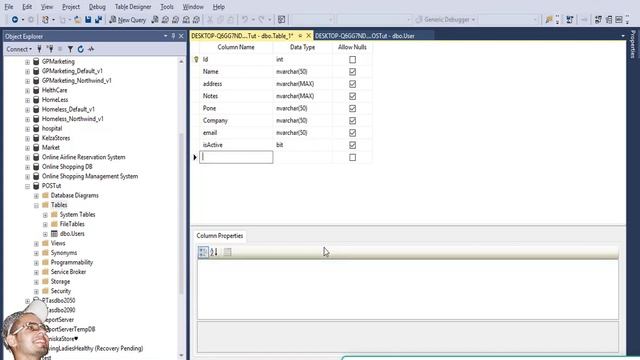Screen dimensions: 640x360
Task: Expand the Programmability folder
Action: pos(36,263)
